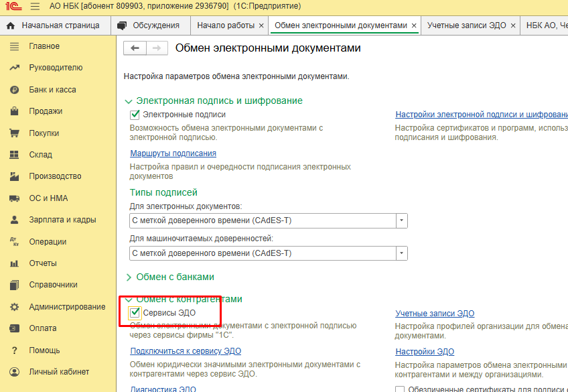Click the Личный кабинет user icon

(14, 372)
